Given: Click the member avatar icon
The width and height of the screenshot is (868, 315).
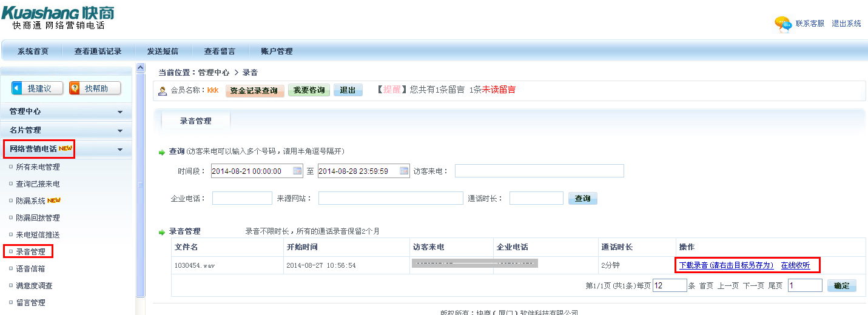Looking at the screenshot, I should coord(163,91).
